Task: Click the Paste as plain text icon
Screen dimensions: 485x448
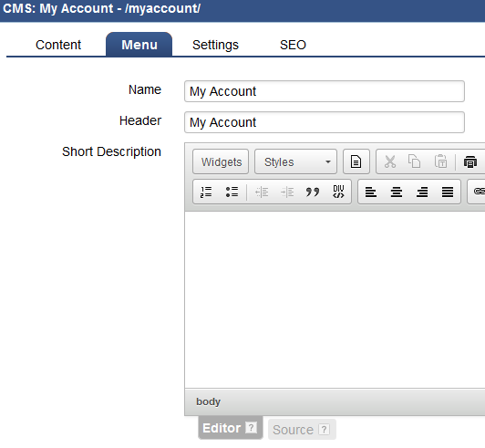Action: point(440,161)
